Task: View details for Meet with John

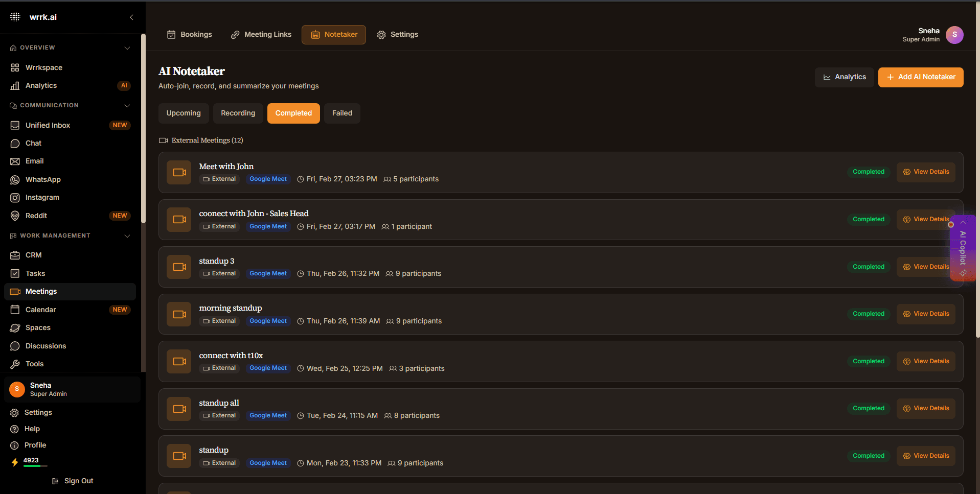Action: pos(925,172)
